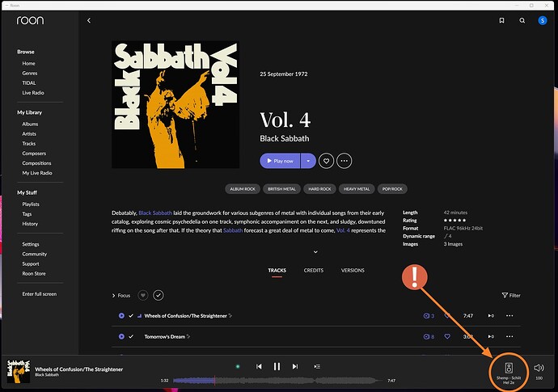Favorite the Tomorrow's Dream track heart
The width and height of the screenshot is (558, 392).
(x=447, y=336)
